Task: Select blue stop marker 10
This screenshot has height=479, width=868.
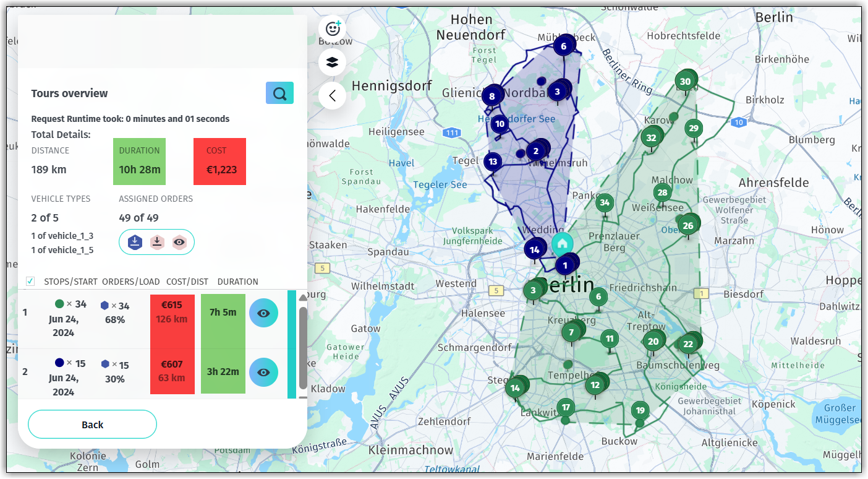Action: (x=500, y=124)
